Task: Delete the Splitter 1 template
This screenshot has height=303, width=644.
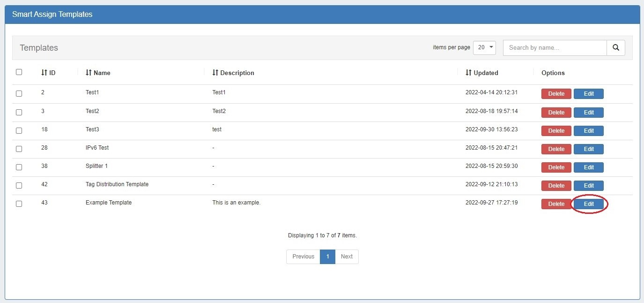Action: click(556, 167)
